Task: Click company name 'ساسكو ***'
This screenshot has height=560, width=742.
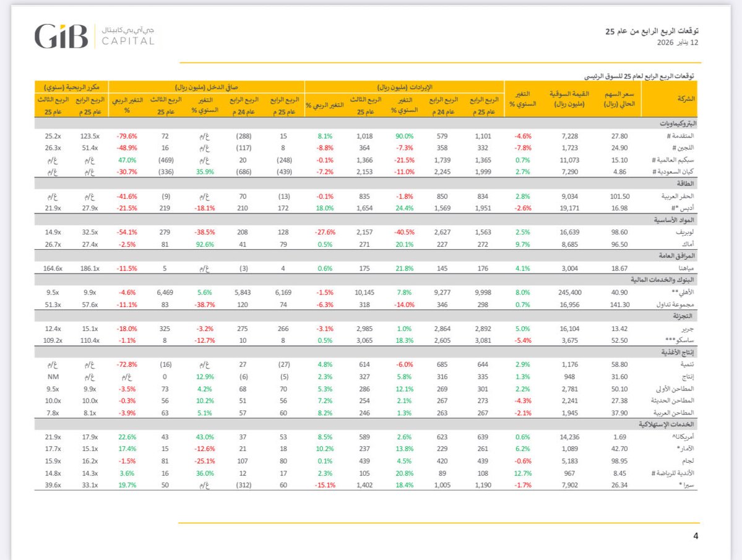Action: [x=679, y=340]
